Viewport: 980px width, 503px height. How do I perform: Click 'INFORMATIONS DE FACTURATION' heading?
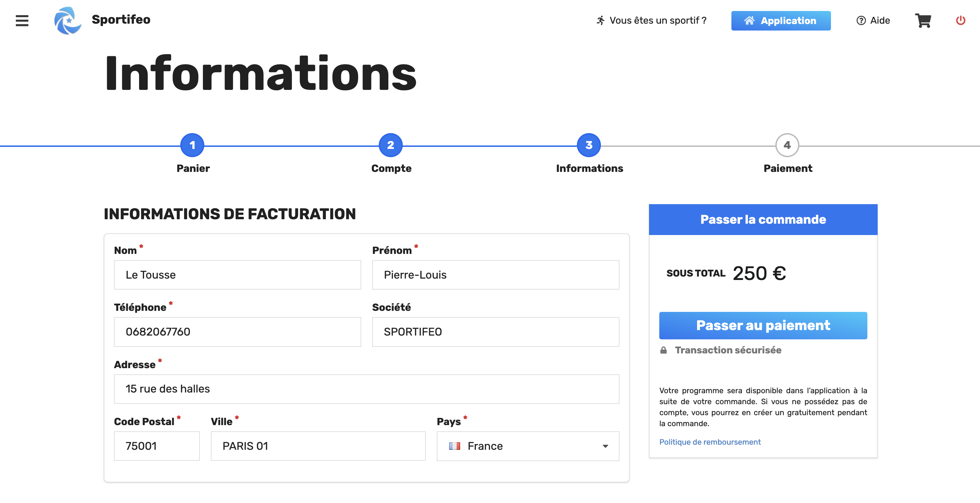pos(230,214)
